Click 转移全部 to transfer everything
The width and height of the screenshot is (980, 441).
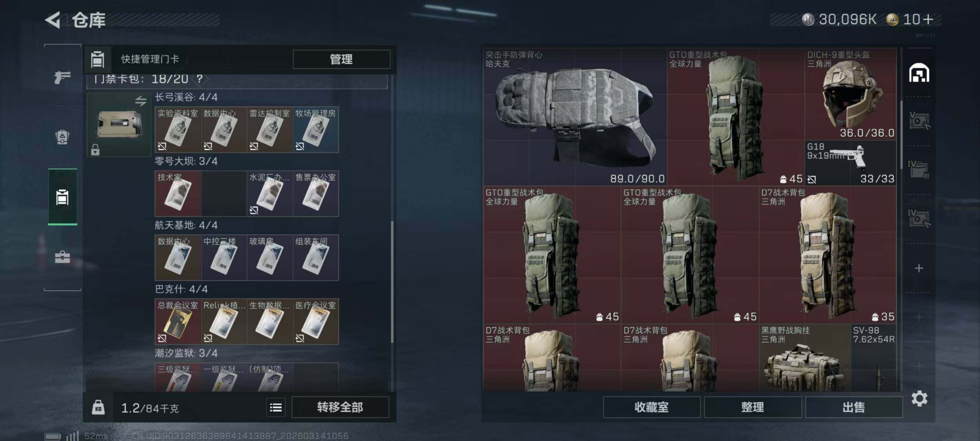[340, 407]
